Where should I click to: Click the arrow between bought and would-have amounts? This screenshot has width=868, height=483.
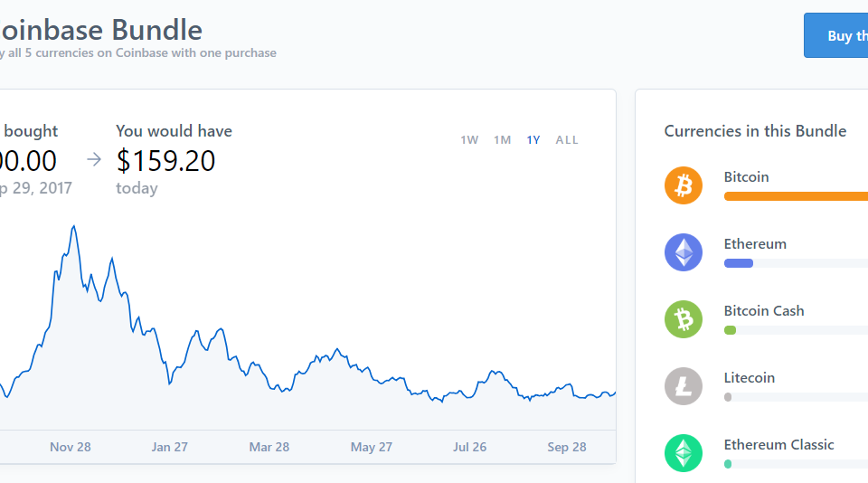(x=94, y=159)
